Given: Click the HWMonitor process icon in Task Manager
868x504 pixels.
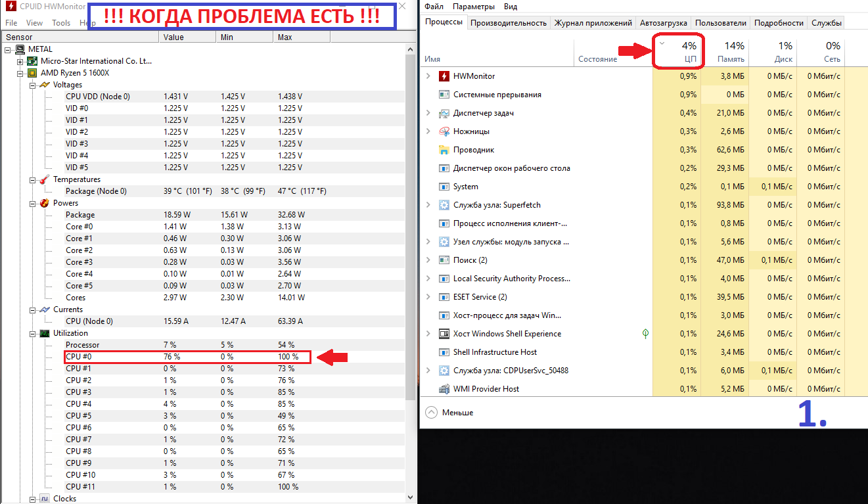Looking at the screenshot, I should point(444,76).
